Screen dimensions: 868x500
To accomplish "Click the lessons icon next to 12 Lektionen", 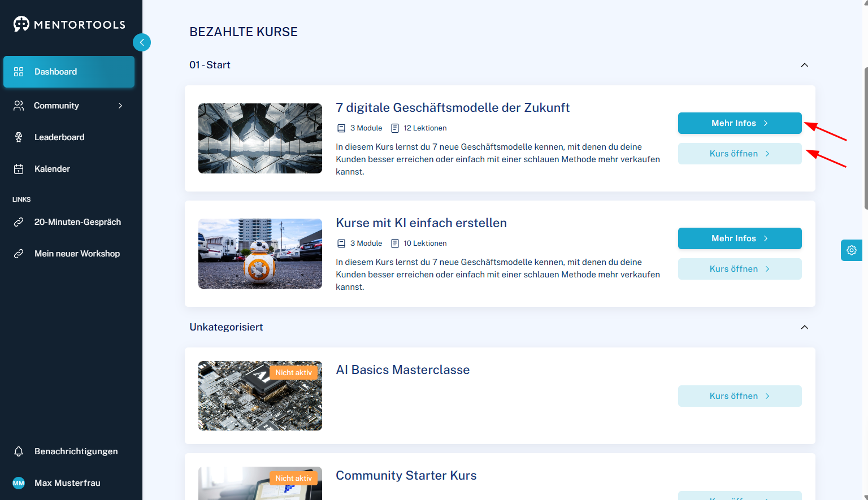I will pyautogui.click(x=395, y=128).
